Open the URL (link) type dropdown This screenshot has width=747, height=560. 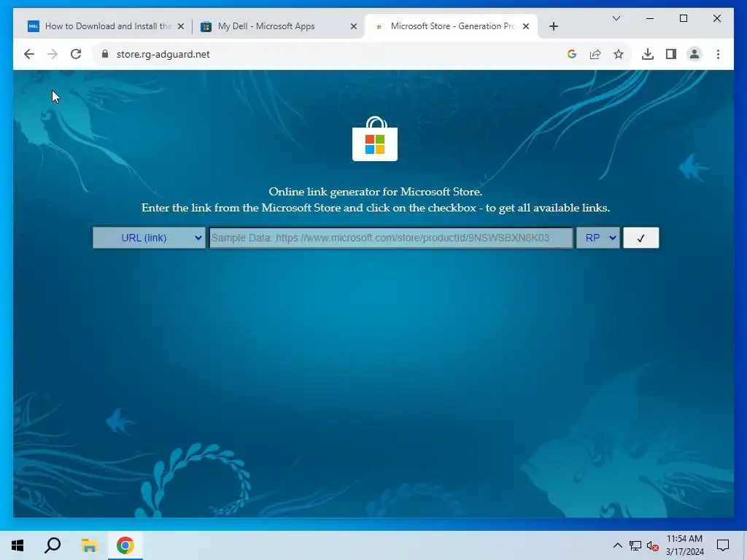point(149,238)
